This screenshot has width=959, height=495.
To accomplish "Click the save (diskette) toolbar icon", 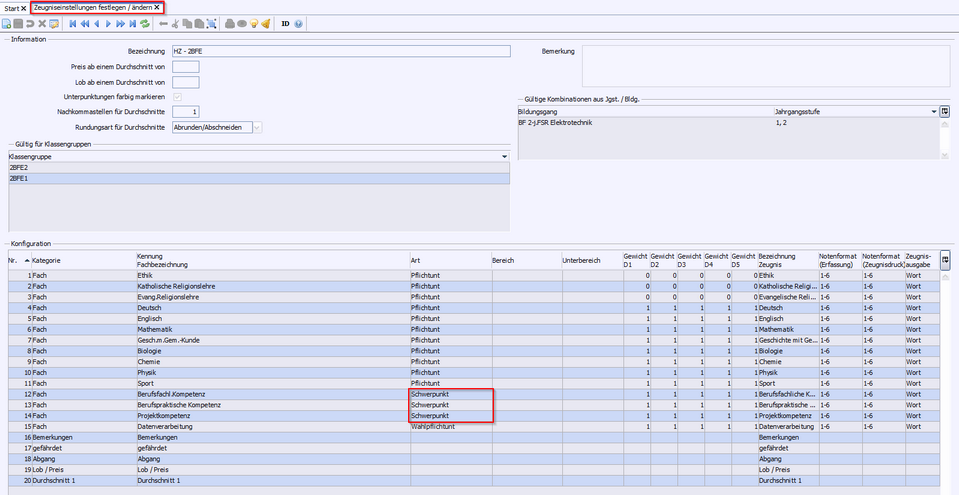I will [18, 23].
